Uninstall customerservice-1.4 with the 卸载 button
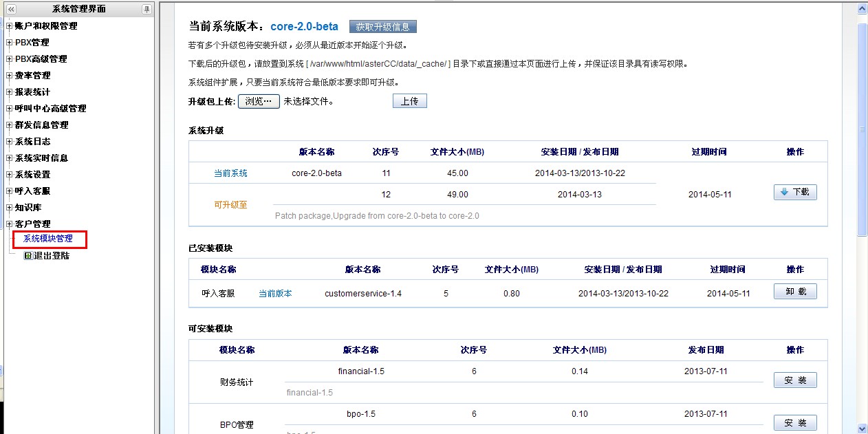Viewport: 868px width, 434px height. pyautogui.click(x=795, y=292)
